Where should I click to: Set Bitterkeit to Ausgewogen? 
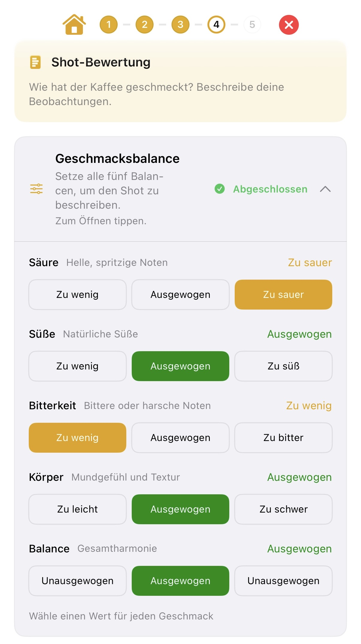180,438
